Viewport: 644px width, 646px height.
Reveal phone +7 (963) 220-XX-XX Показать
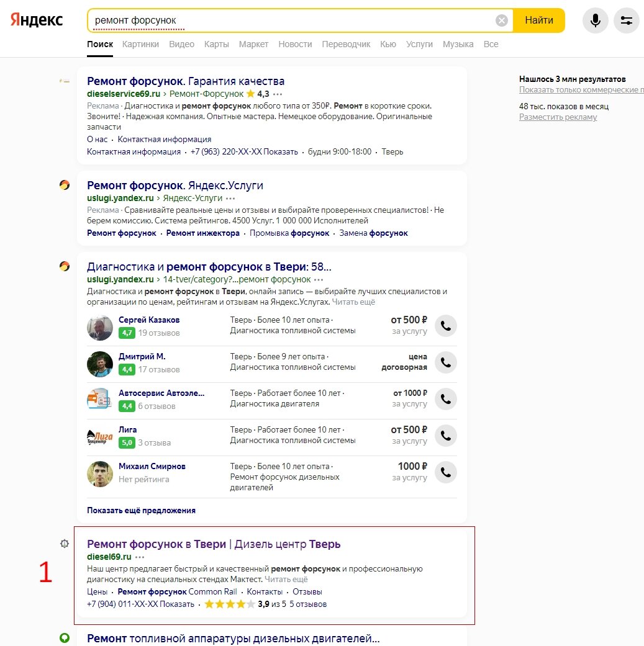244,151
